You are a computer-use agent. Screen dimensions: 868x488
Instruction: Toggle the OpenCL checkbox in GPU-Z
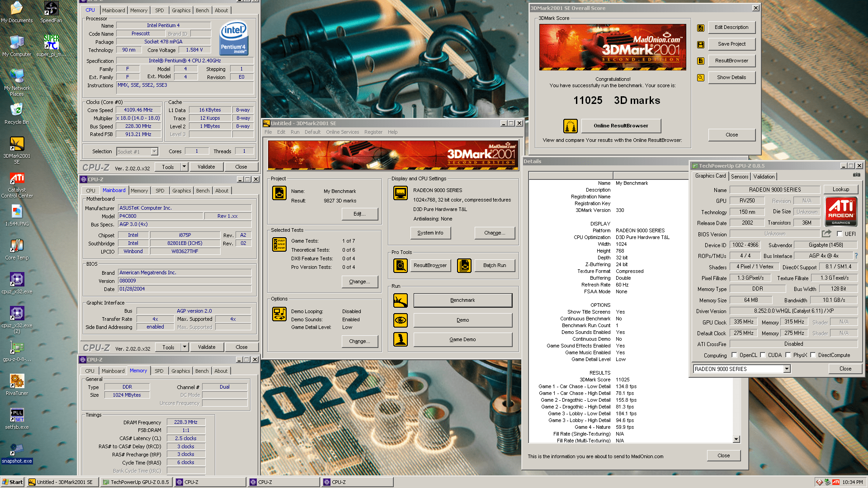tap(734, 355)
